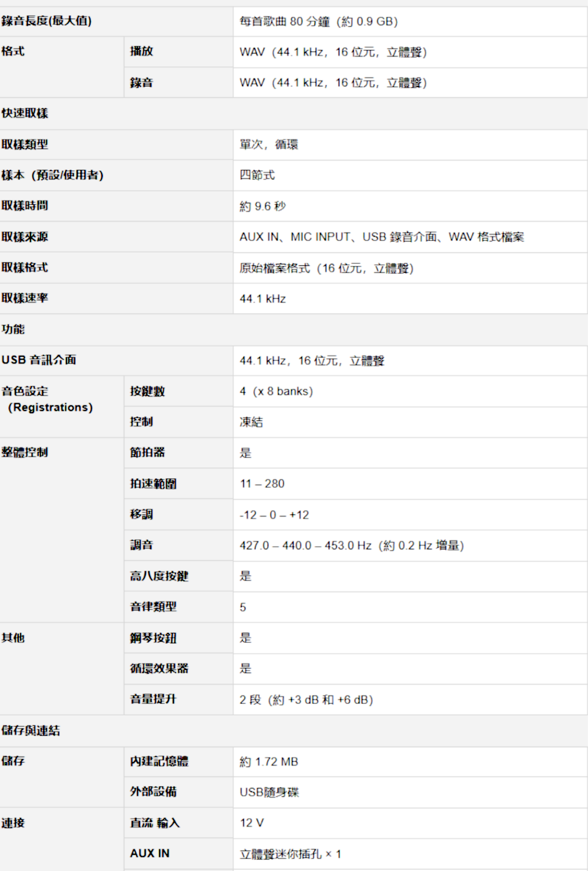
Task: Click the 取樣來源 AUX IN value cell
Action: click(382, 237)
